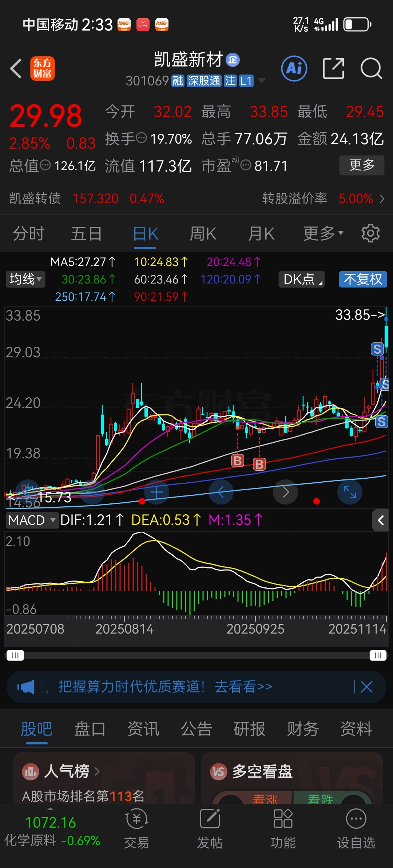This screenshot has height=868, width=393.
Task: Open the 公告 tab
Action: [x=196, y=729]
